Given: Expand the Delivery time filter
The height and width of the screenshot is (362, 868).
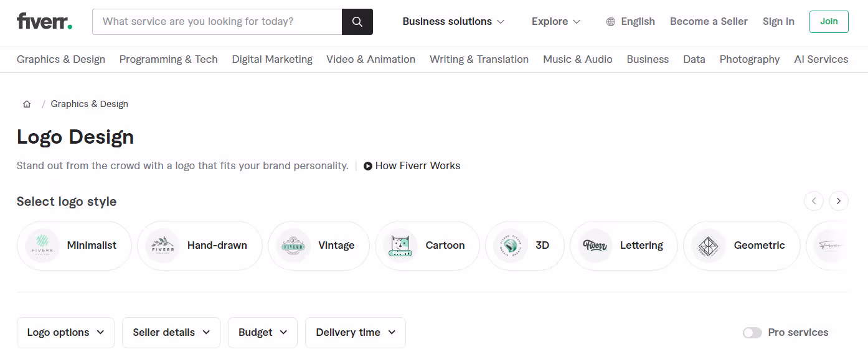Looking at the screenshot, I should pyautogui.click(x=356, y=333).
